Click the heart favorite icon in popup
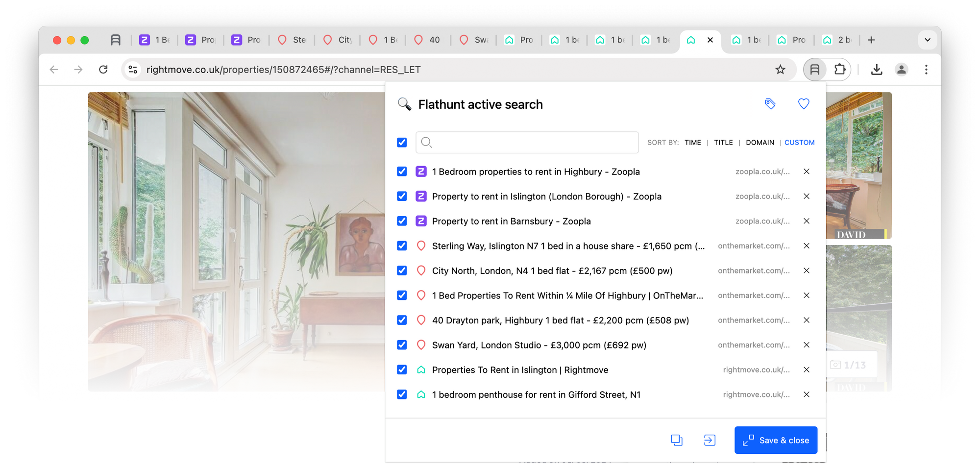980x468 pixels. click(x=804, y=104)
